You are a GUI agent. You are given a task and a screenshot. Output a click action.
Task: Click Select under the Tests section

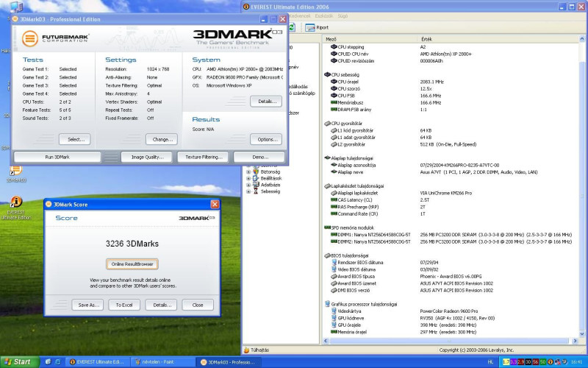tap(75, 139)
